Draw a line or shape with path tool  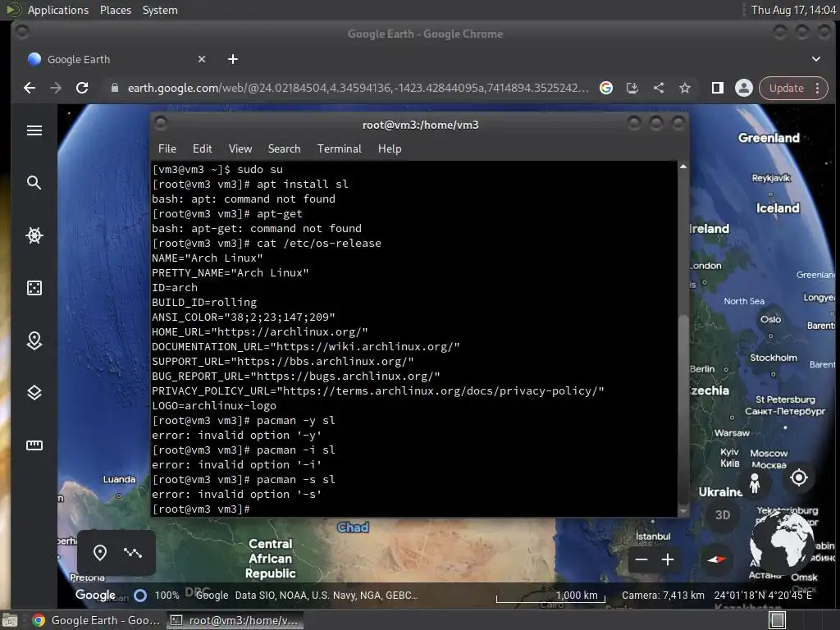click(x=133, y=552)
